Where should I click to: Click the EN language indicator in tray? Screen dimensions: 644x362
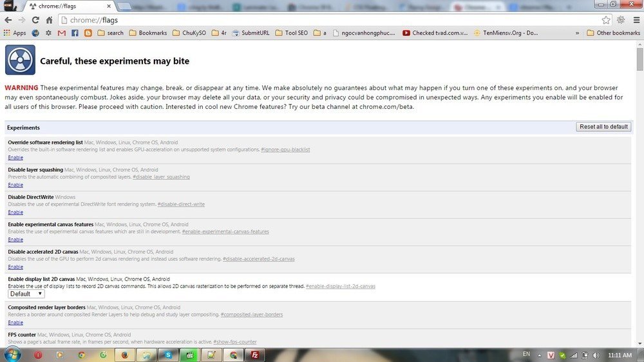pos(526,354)
